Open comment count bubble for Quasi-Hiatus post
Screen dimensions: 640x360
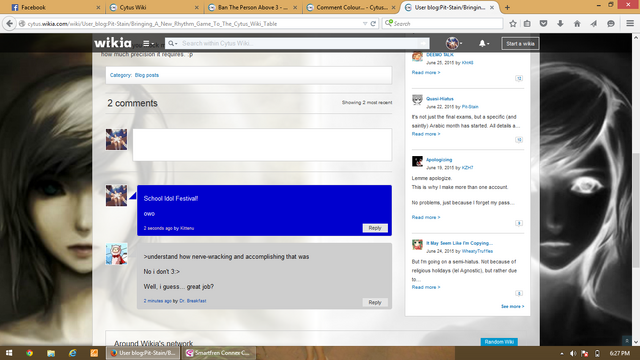click(x=519, y=140)
